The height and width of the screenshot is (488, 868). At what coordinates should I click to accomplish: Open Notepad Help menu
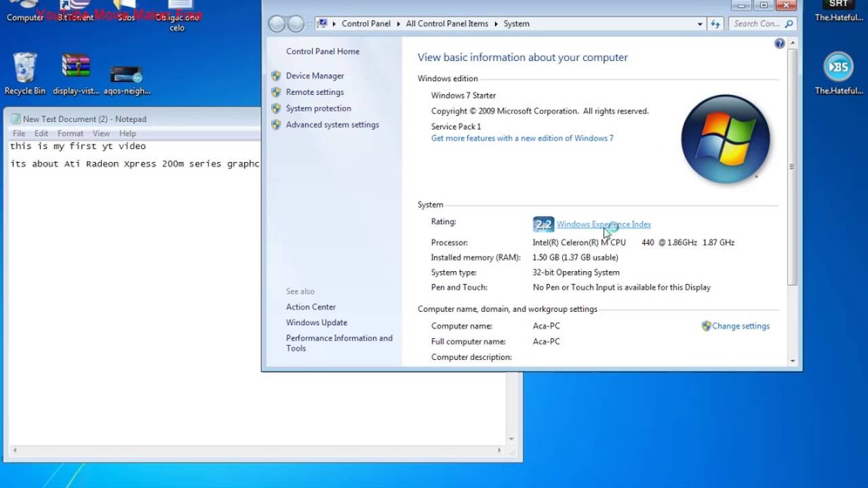coord(127,134)
